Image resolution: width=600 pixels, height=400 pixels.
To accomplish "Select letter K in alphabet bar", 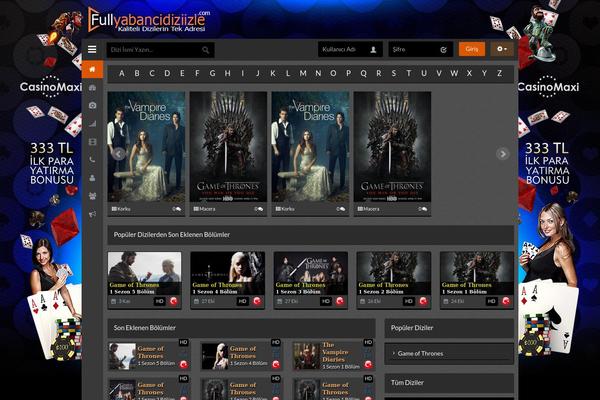I will pyautogui.click(x=273, y=73).
